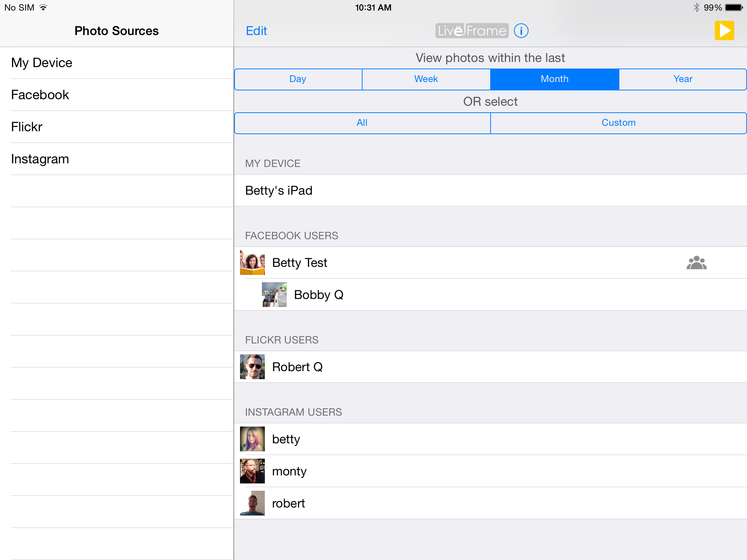Image resolution: width=747 pixels, height=560 pixels.
Task: Tap Bobby Q's profile thumbnail
Action: [x=274, y=295]
